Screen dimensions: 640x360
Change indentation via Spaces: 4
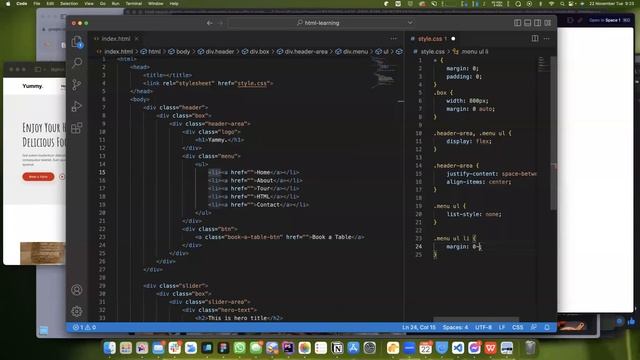point(456,327)
